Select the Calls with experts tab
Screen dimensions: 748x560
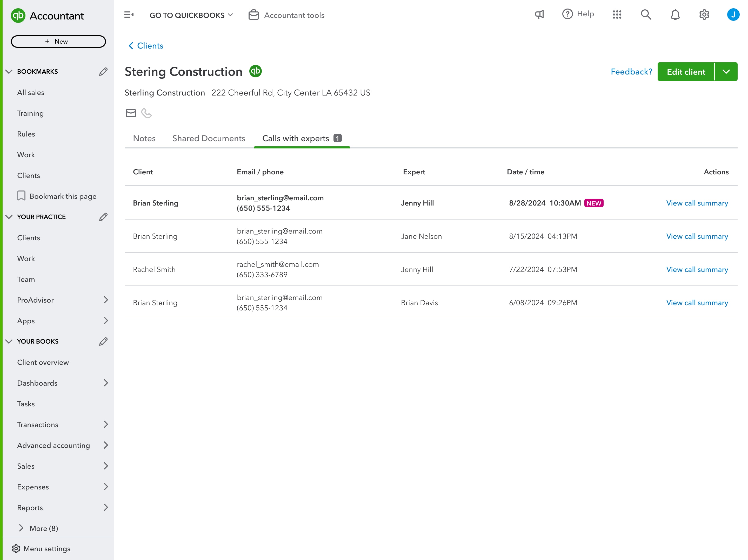302,139
